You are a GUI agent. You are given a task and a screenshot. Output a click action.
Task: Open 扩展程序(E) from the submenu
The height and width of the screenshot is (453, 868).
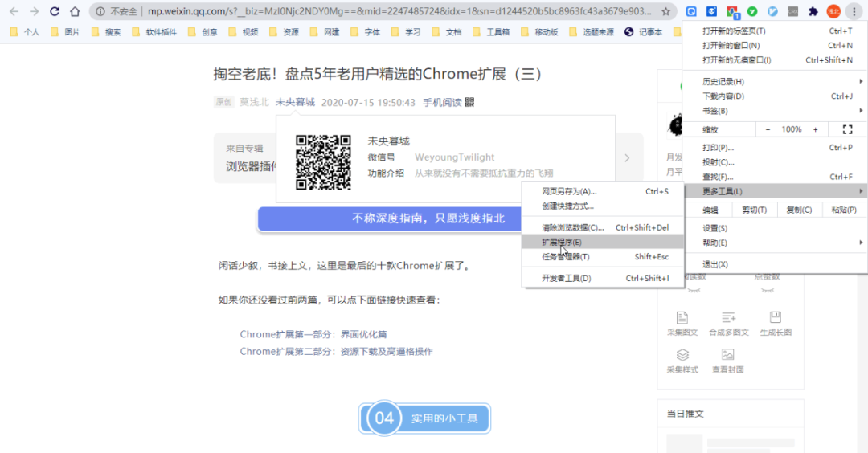click(603, 242)
